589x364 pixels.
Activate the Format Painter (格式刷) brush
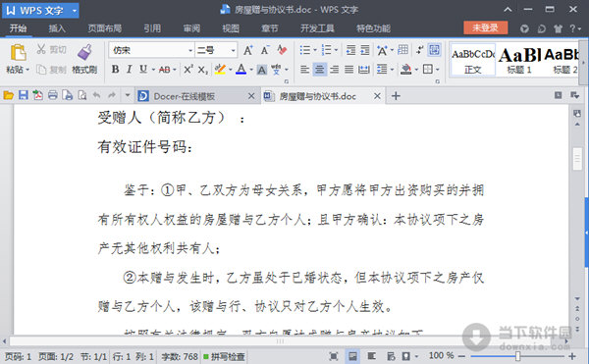click(x=84, y=52)
